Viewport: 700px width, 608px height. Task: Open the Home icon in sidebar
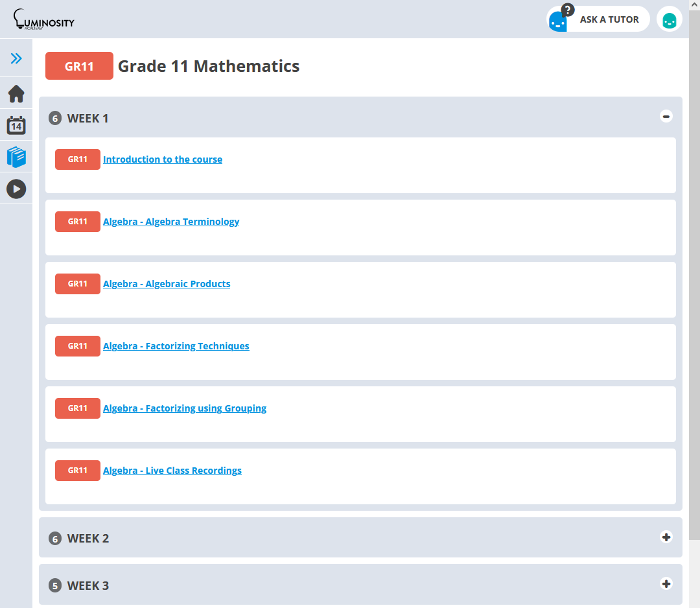coord(16,94)
